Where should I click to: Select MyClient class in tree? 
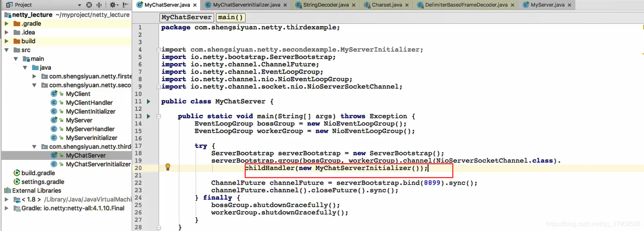pos(78,94)
